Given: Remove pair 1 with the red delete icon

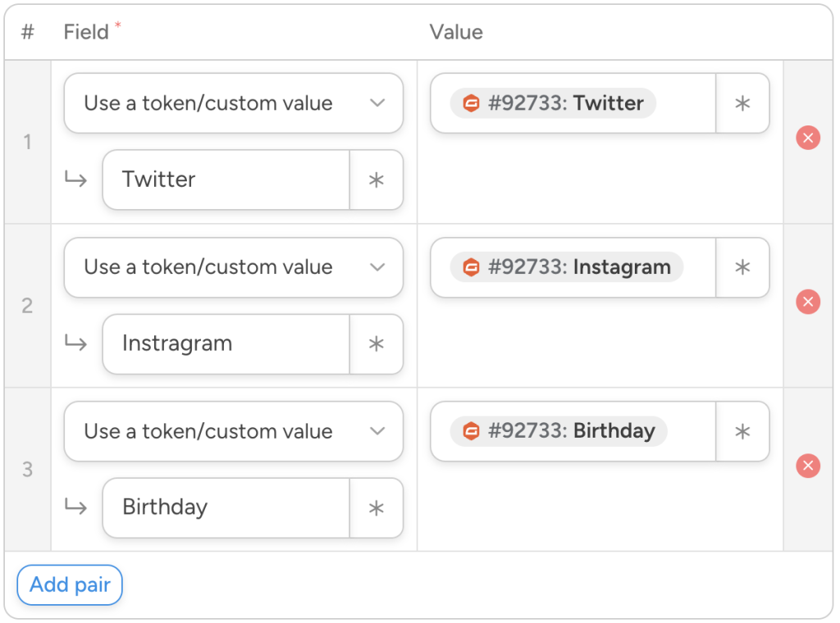Looking at the screenshot, I should pos(808,138).
